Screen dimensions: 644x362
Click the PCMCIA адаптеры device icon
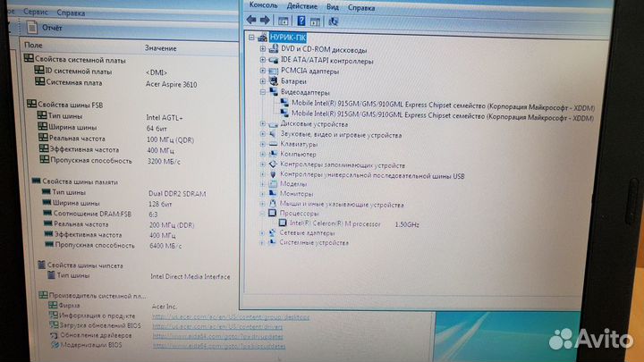point(273,71)
